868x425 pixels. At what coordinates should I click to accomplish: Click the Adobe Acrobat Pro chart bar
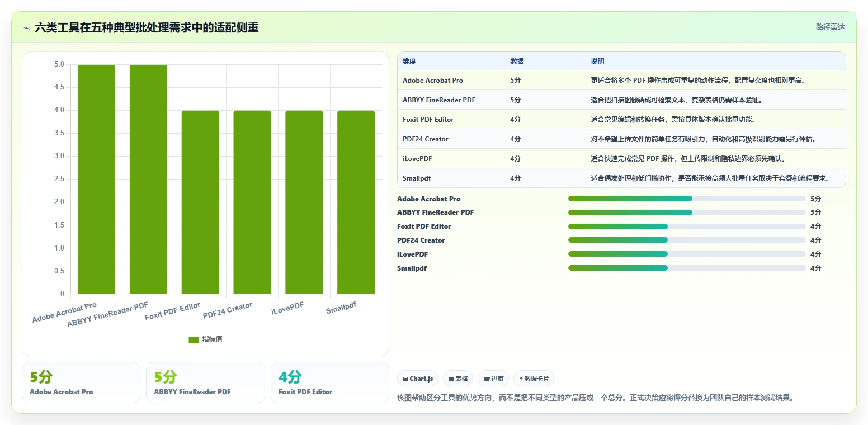point(96,180)
